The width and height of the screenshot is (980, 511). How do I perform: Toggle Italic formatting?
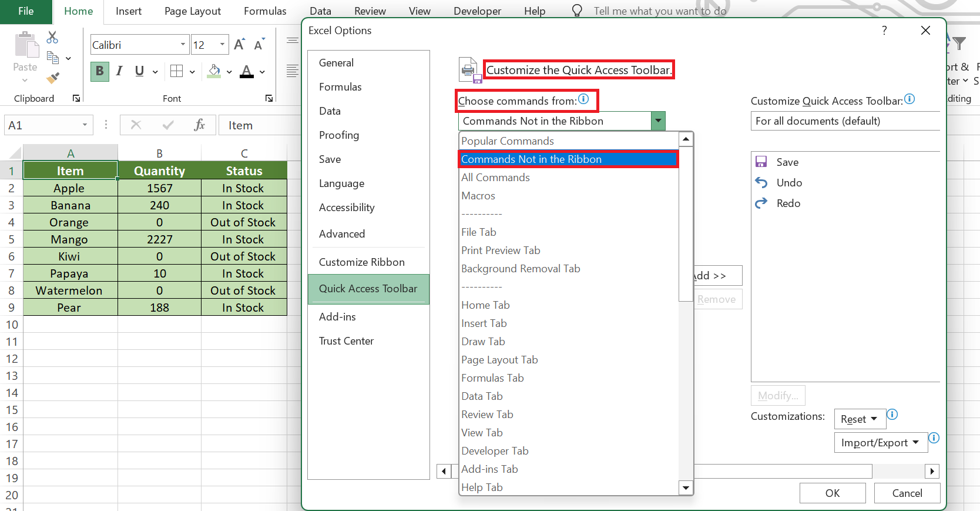pos(119,71)
